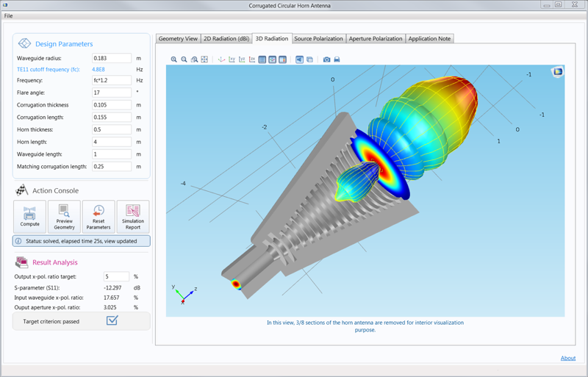Toggle the color legend display
This screenshot has width=588, height=377.
[x=282, y=60]
